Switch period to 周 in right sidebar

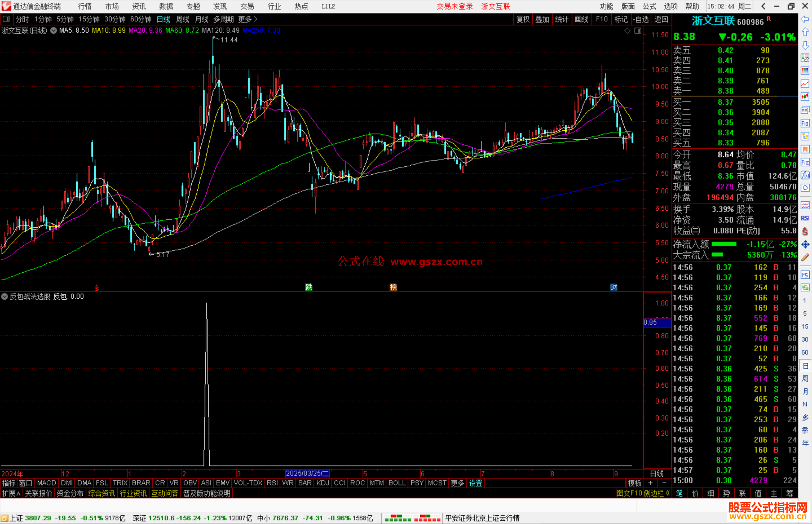[805, 379]
